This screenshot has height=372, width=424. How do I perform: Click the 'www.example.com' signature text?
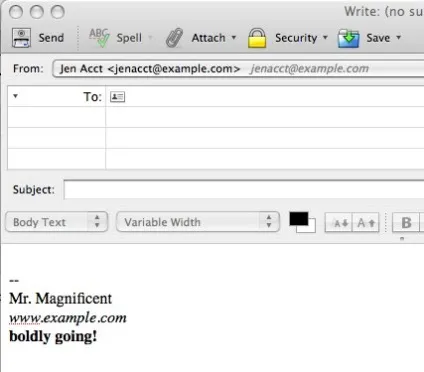68,318
